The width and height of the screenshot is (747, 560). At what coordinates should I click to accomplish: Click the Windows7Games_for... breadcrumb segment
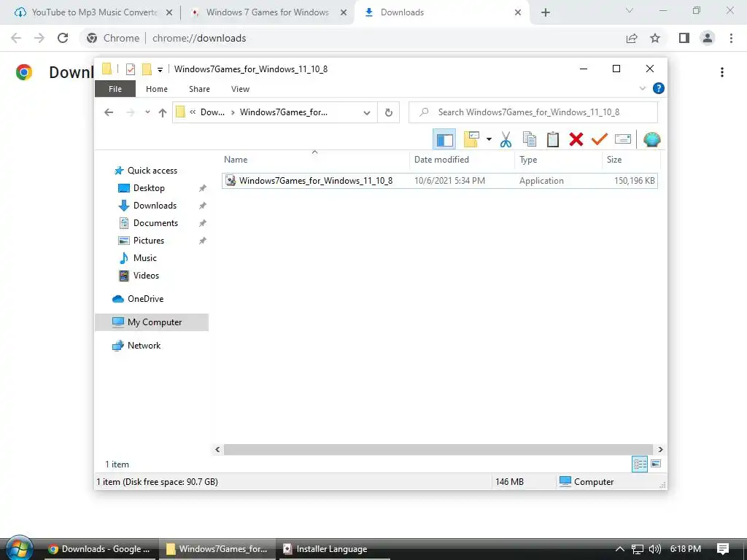click(284, 112)
